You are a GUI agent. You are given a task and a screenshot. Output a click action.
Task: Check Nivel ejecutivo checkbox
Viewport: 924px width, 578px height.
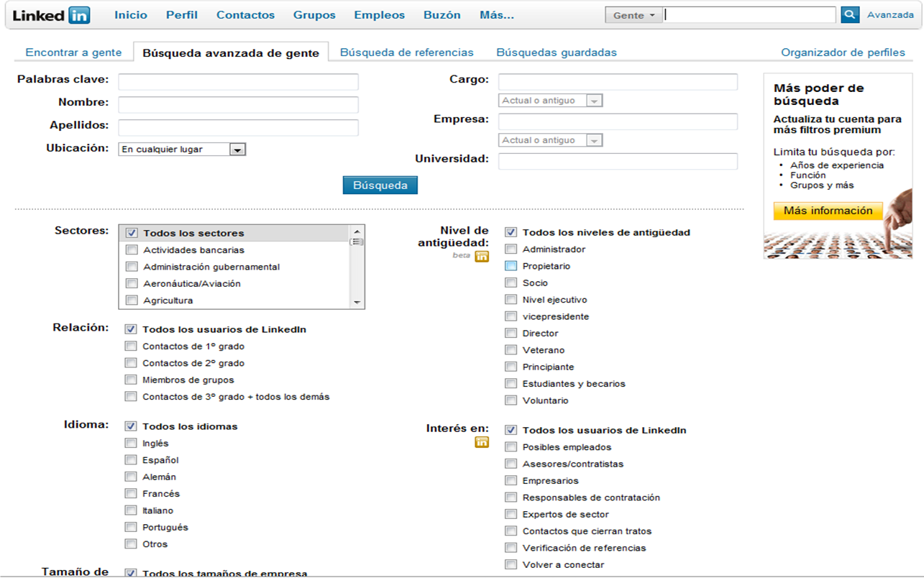[511, 300]
